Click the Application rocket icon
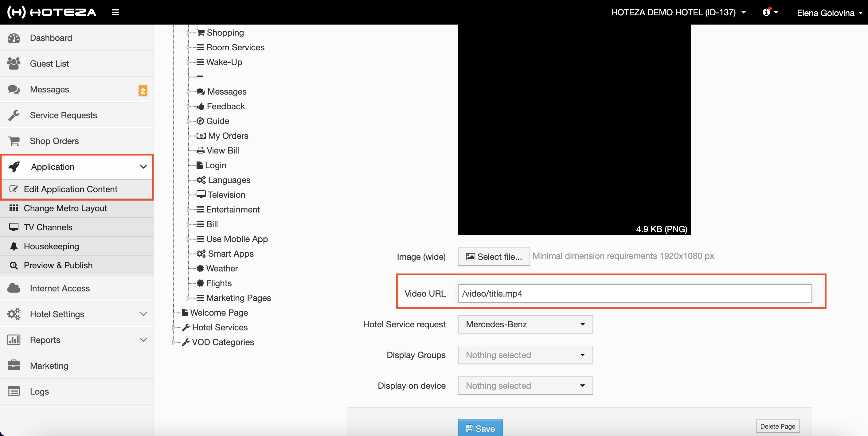This screenshot has width=868, height=436. pyautogui.click(x=14, y=167)
